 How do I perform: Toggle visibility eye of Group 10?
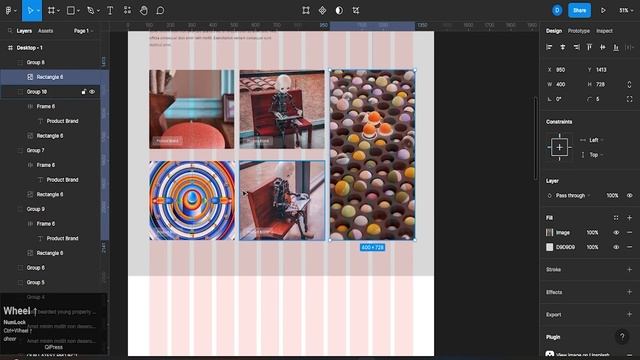click(x=92, y=92)
